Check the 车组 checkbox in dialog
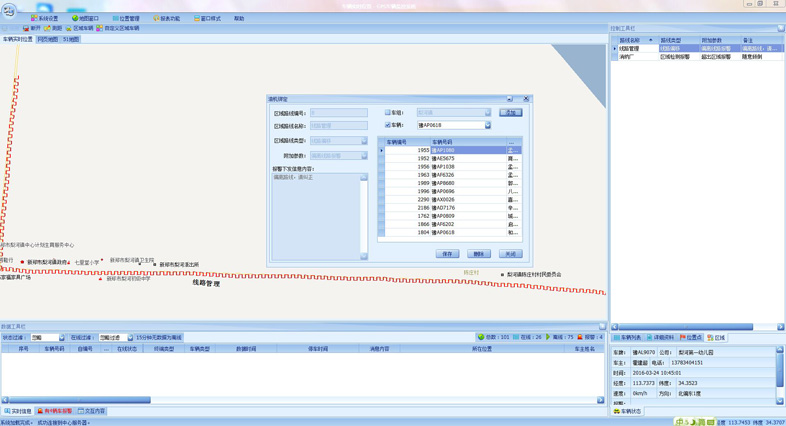This screenshot has height=426, width=786. click(x=388, y=113)
